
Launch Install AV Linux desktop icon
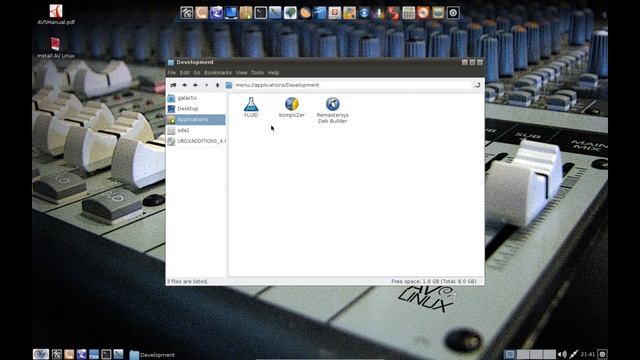click(56, 48)
